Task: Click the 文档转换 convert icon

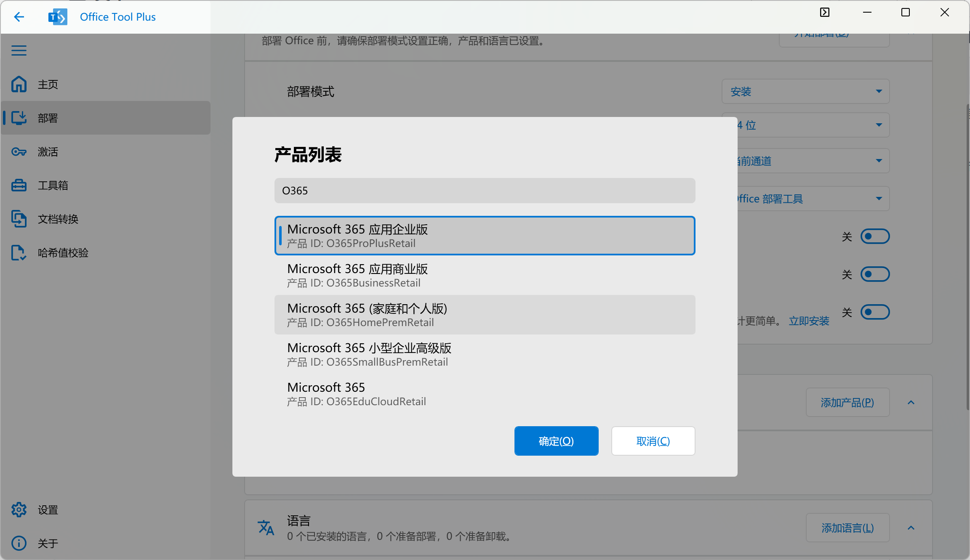Action: click(x=19, y=219)
